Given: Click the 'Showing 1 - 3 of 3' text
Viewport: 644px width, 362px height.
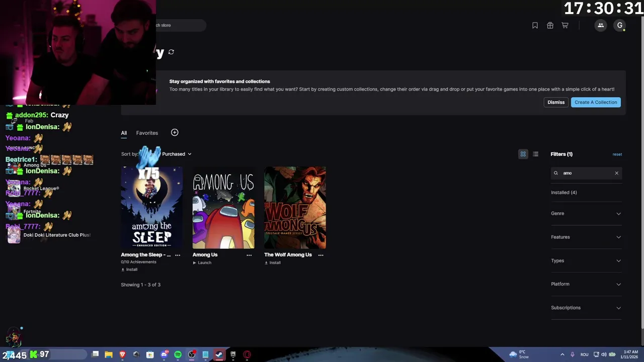Looking at the screenshot, I should tap(140, 285).
